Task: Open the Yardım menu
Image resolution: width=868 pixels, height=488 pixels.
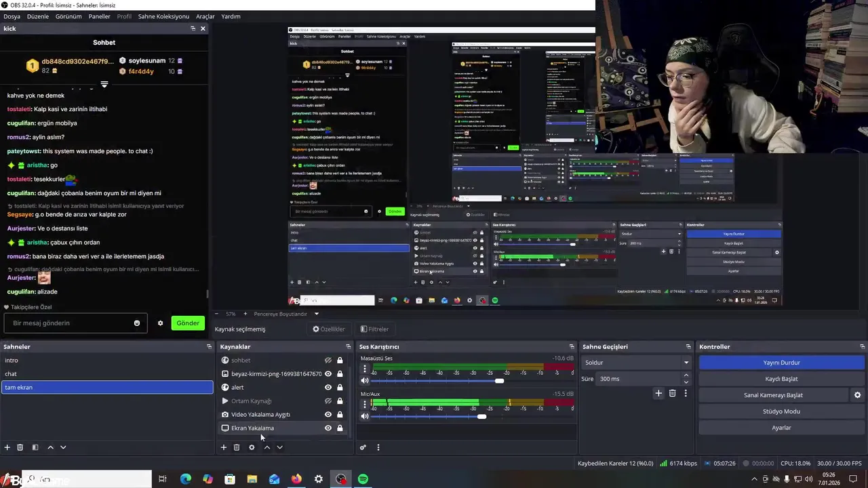Action: 231,16
